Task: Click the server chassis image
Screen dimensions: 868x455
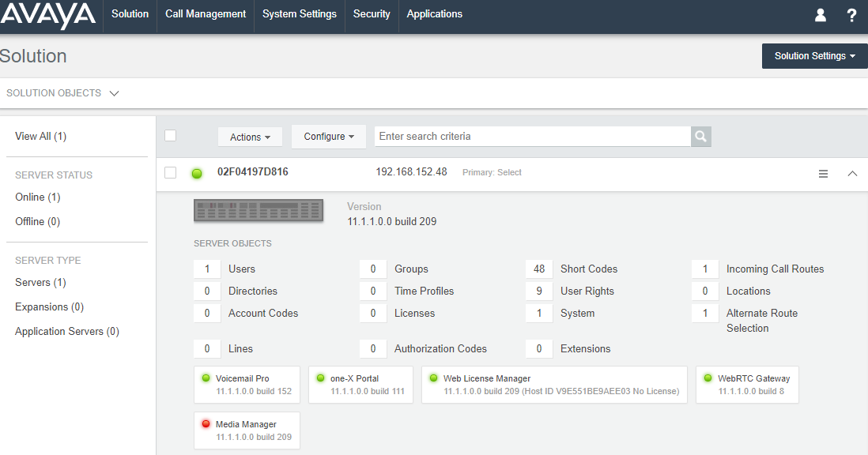Action: (x=259, y=211)
